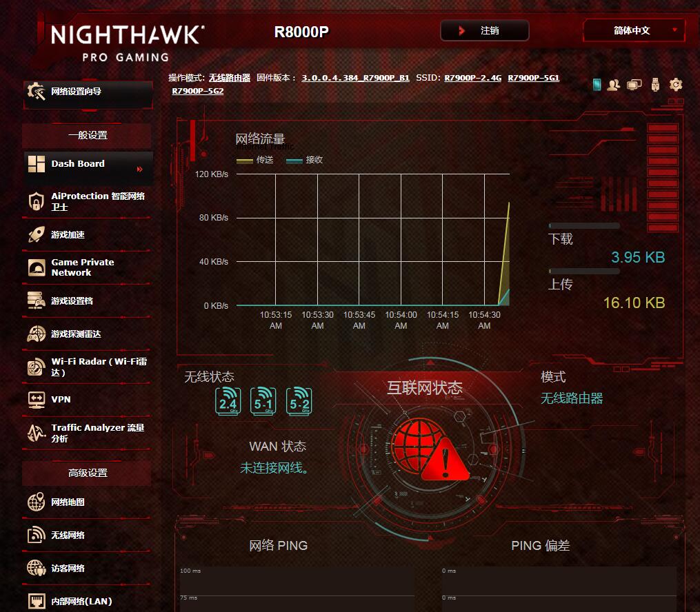Click the 下载 download progress bar

[584, 225]
